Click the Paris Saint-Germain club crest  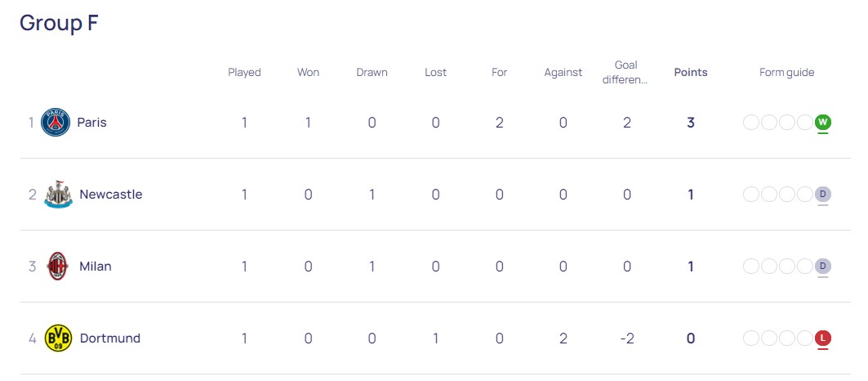pos(56,123)
